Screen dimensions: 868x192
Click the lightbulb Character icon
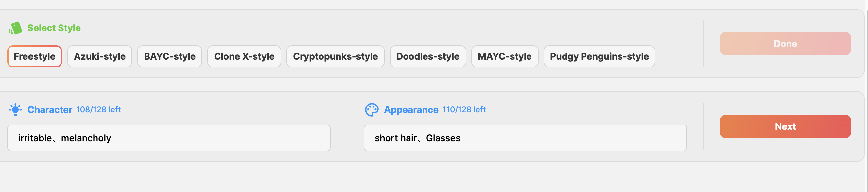(15, 110)
